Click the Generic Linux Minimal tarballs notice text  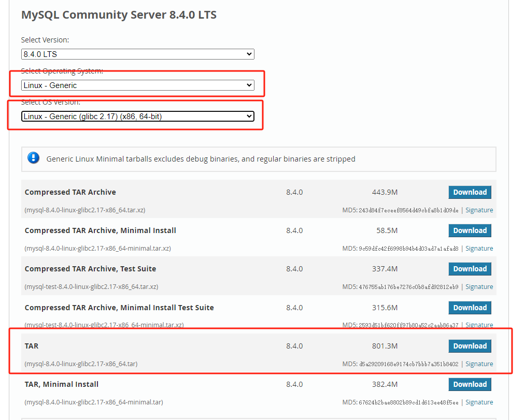pos(201,159)
